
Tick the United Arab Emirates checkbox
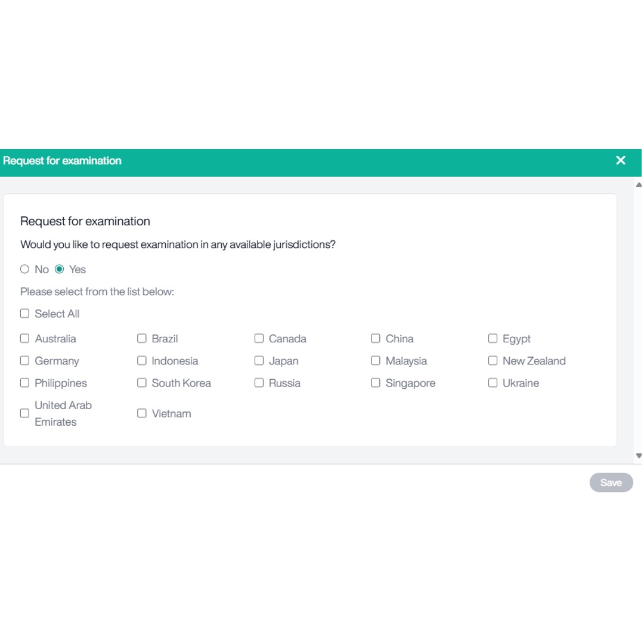[x=24, y=413]
